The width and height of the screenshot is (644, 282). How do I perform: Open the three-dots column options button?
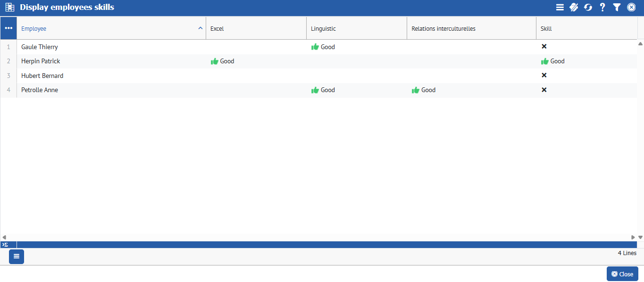coord(8,28)
